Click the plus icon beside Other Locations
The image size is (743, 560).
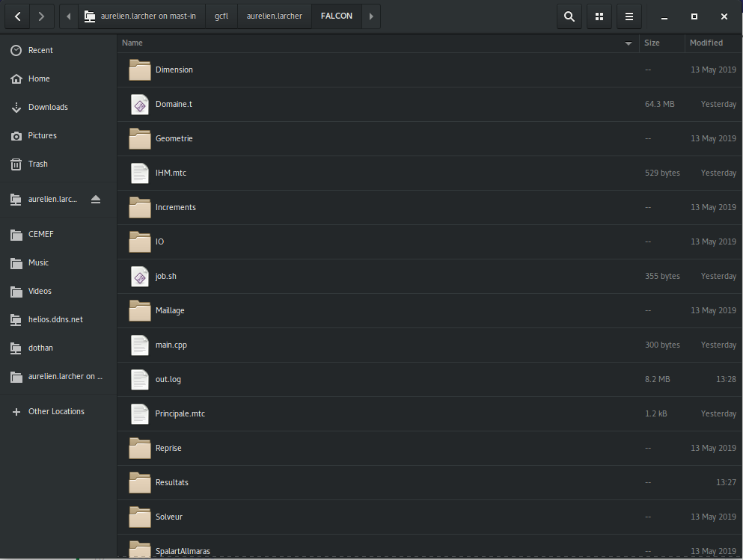16,412
